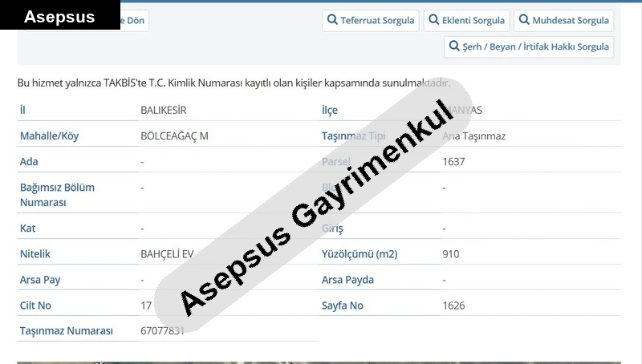642x364 pixels.
Task: Open the Muhdesat Sorgula query
Action: (563, 20)
